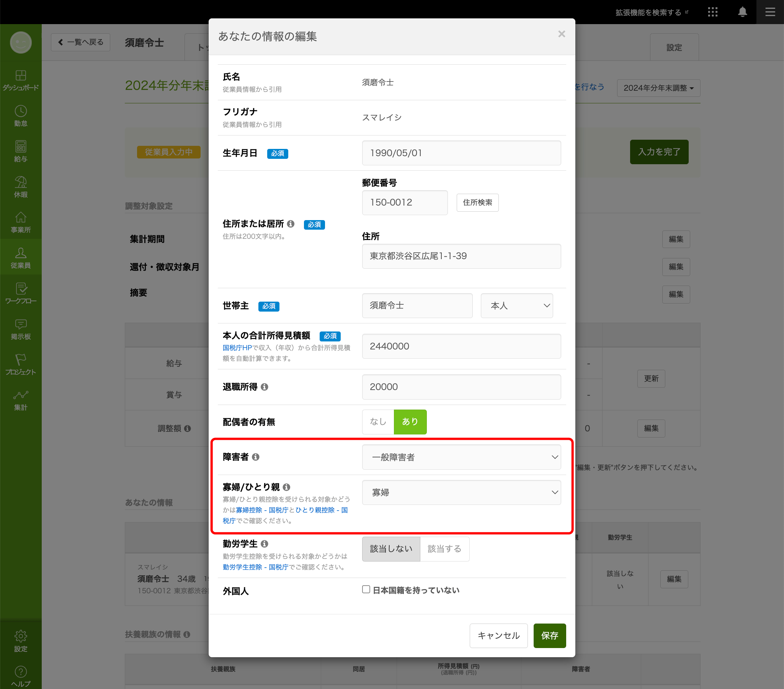Switch to the 設定 tab at top right
This screenshot has height=689, width=784.
(x=674, y=47)
